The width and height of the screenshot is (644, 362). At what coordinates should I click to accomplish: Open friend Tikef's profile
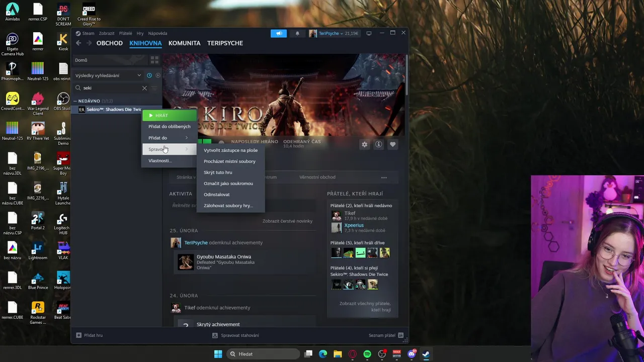[x=350, y=213]
